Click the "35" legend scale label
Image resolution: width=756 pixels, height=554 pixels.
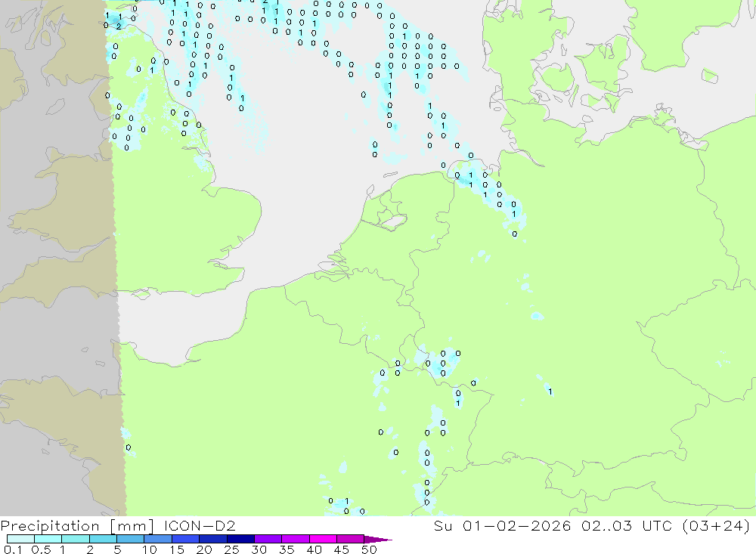tap(287, 549)
